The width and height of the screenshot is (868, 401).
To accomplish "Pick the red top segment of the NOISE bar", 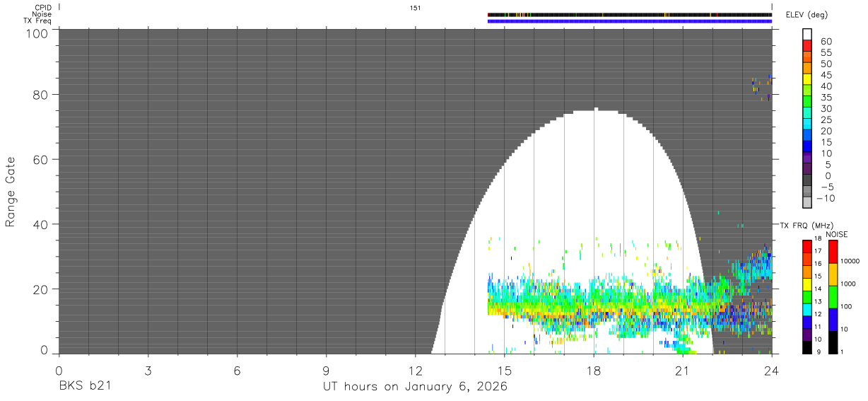I will pyautogui.click(x=833, y=251).
